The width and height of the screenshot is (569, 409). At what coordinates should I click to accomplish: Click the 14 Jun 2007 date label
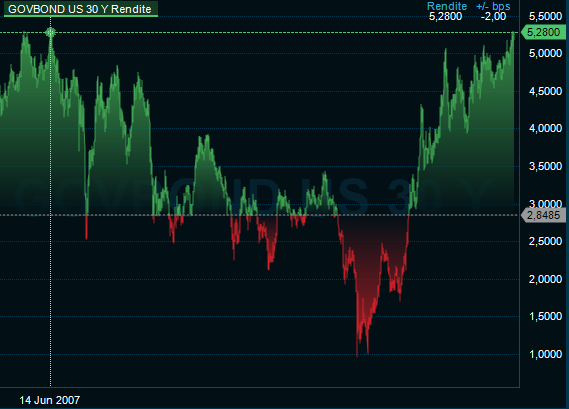pos(50,400)
